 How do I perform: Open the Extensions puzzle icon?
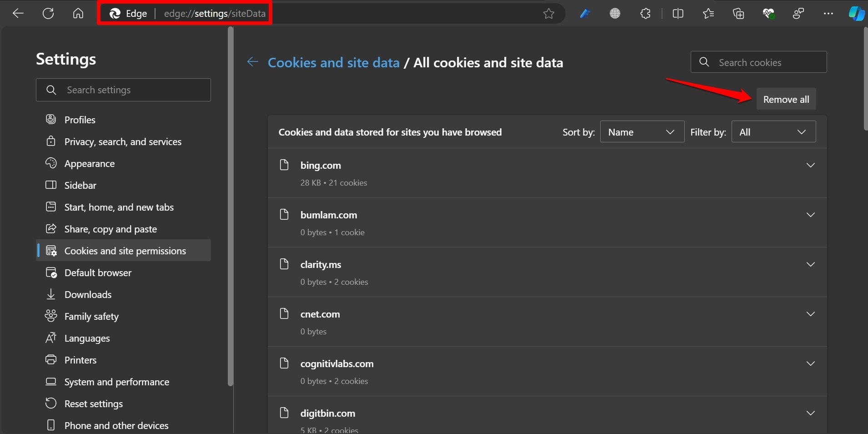click(x=645, y=14)
